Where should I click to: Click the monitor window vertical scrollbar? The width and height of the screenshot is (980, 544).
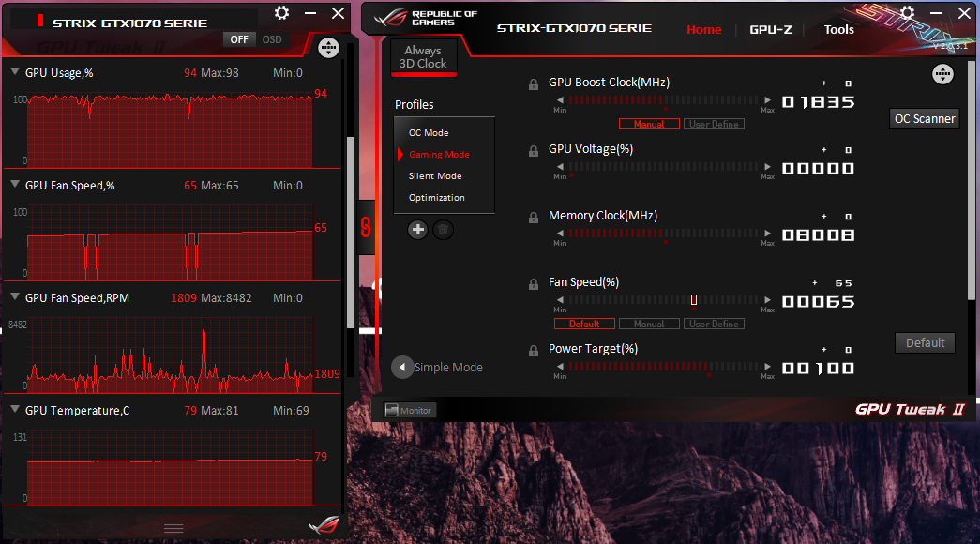pos(351,232)
